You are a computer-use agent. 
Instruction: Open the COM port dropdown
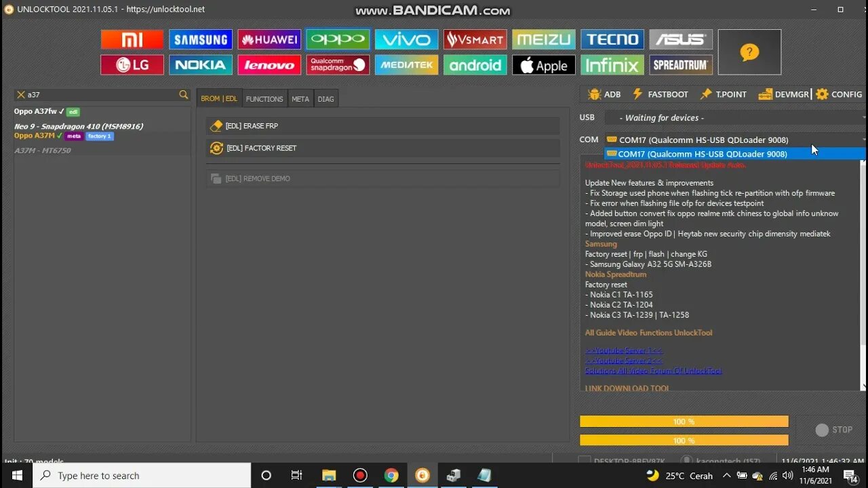click(735, 140)
